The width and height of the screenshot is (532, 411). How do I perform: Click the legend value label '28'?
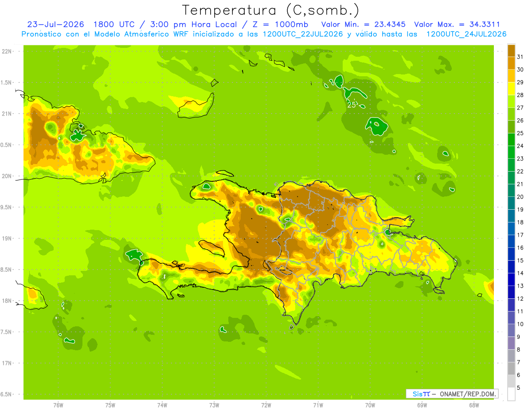(520, 95)
